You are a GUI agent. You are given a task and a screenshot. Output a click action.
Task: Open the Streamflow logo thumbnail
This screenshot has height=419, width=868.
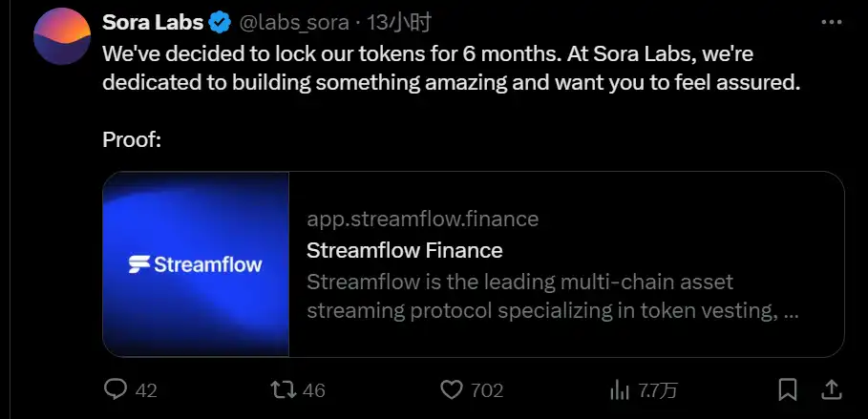196,264
